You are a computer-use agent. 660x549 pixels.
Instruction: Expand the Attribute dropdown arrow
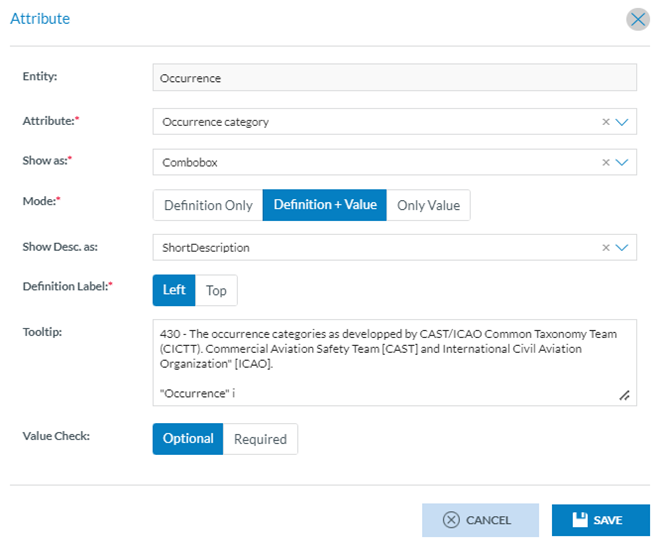pyautogui.click(x=622, y=122)
